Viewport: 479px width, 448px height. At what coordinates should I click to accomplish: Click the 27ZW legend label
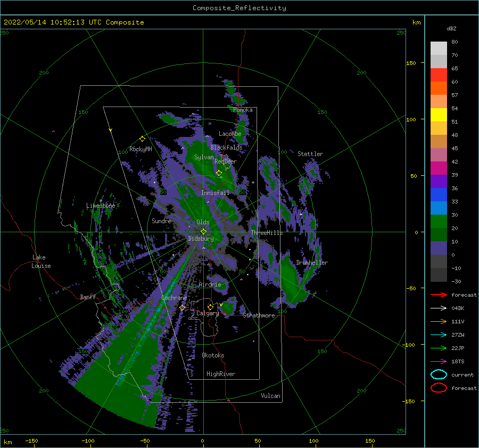458,335
